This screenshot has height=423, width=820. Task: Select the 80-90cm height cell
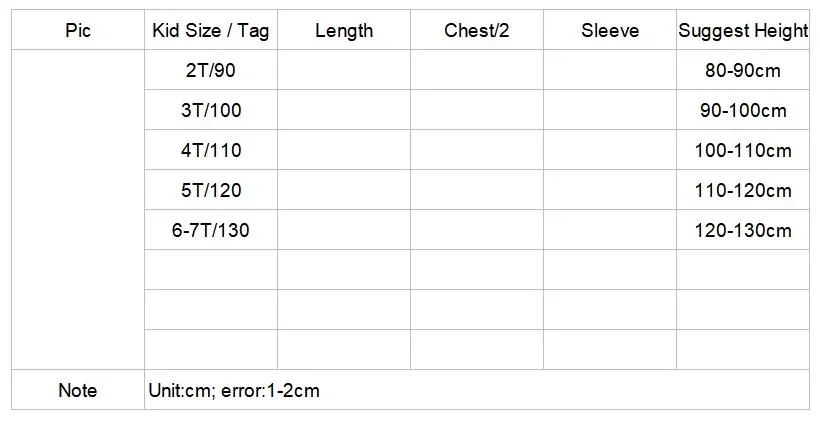(743, 71)
